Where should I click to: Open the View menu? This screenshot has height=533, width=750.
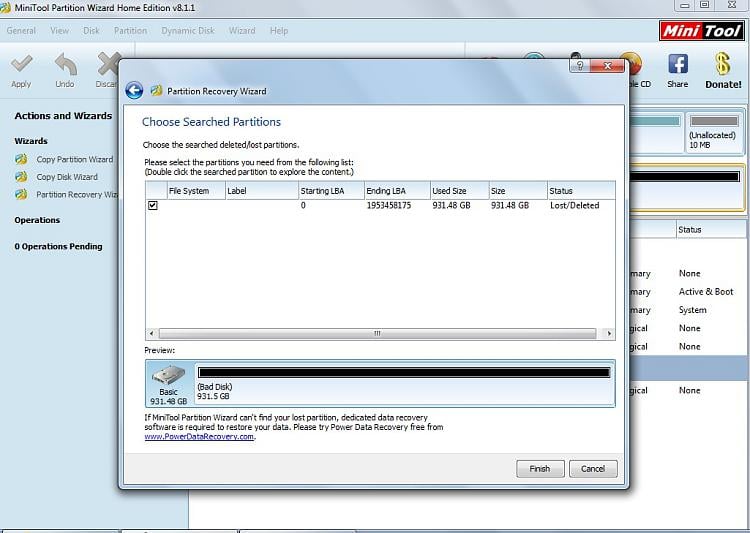(x=59, y=31)
